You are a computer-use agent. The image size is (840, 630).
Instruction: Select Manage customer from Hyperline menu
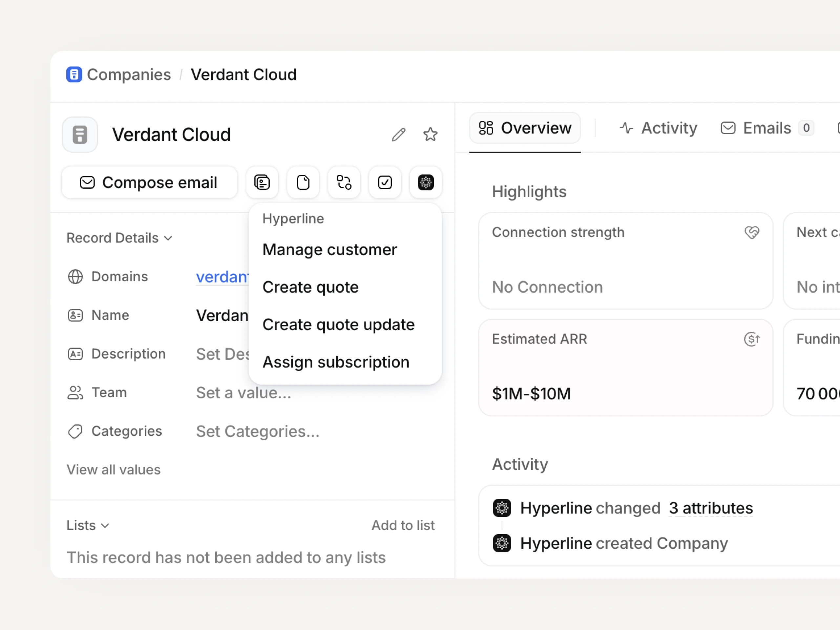[x=345, y=249]
